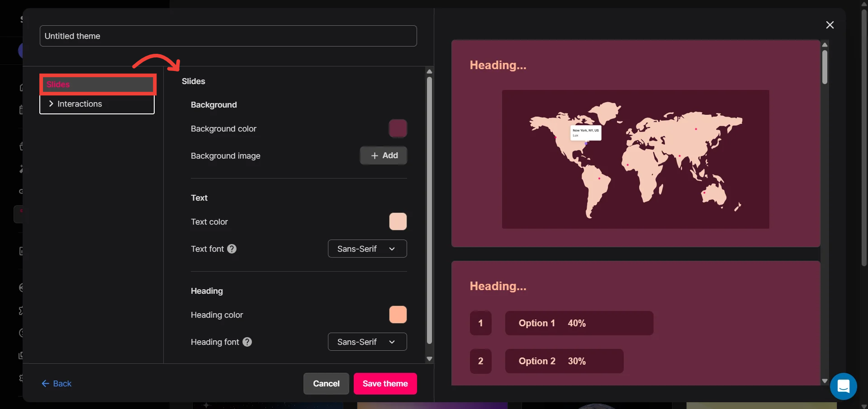Click the help icon beside Text font
Viewport: 868px width, 409px height.
[x=232, y=249]
